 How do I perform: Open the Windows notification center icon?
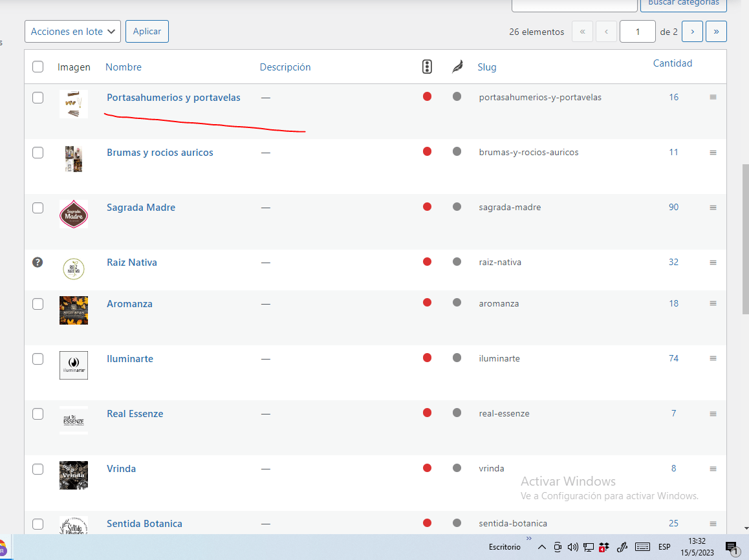click(x=732, y=548)
